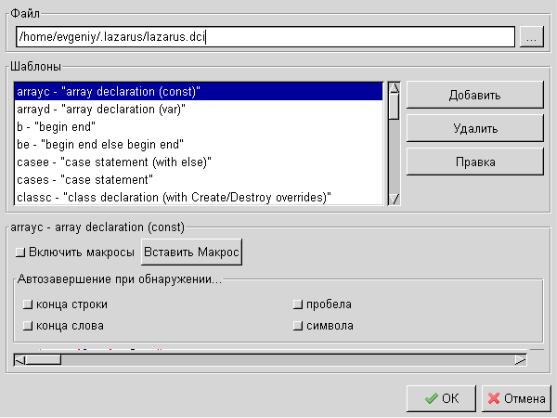557x418 pixels.
Task: Click the horizontal scrollbar right arrow
Action: pyautogui.click(x=520, y=360)
